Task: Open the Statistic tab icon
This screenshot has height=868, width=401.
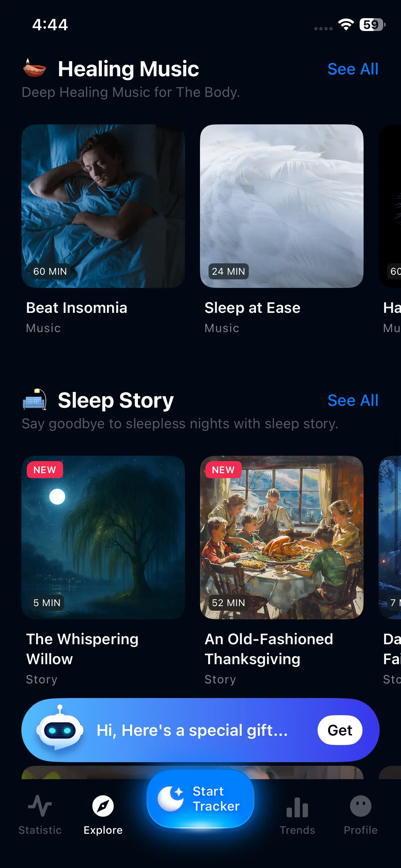Action: 40,806
